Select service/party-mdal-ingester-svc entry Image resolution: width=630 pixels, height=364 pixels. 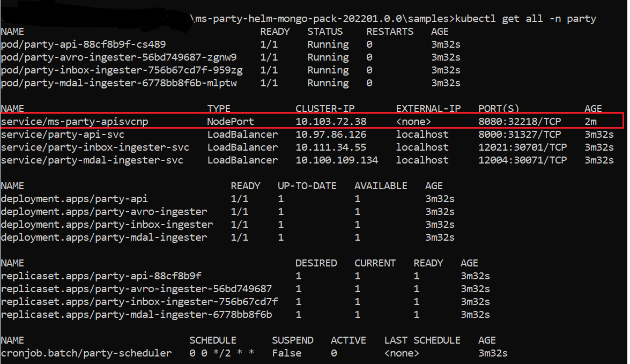click(92, 160)
